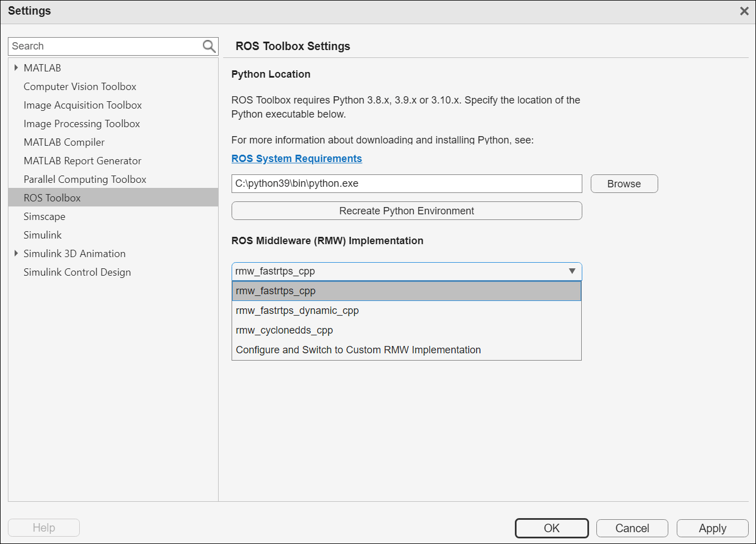The image size is (756, 544).
Task: Apply the ROS Toolbox settings
Action: (x=712, y=528)
